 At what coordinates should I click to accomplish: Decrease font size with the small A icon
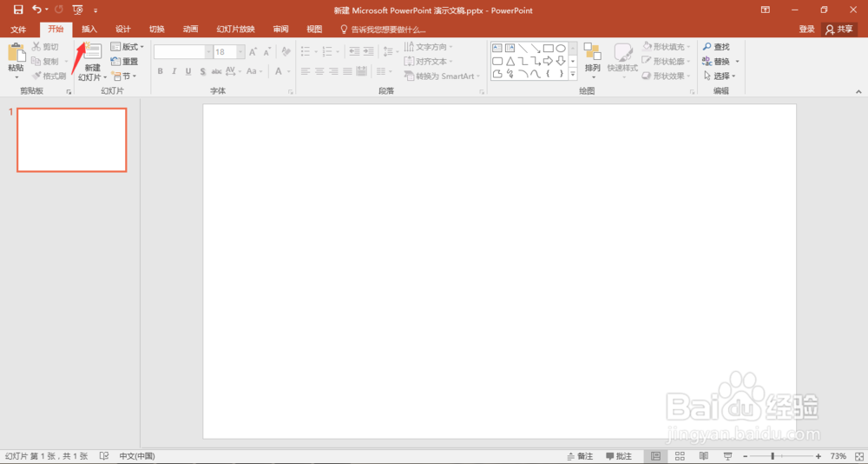point(266,52)
